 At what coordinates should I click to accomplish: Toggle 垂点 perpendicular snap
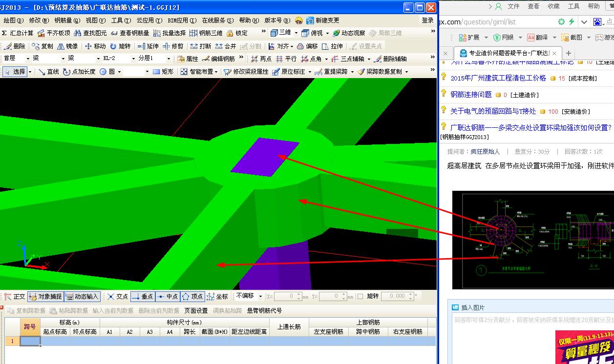pos(143,296)
